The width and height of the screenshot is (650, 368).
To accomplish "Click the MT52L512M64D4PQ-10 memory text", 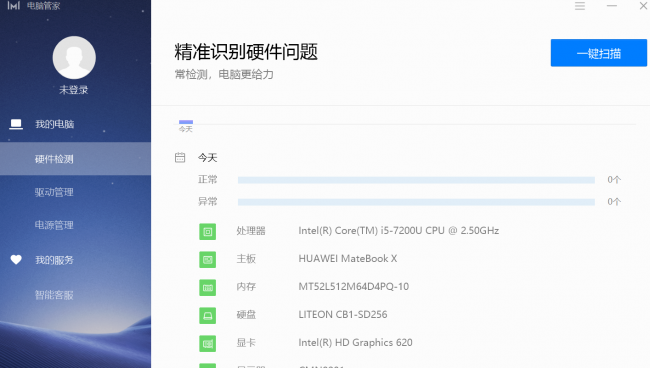I will pos(353,286).
